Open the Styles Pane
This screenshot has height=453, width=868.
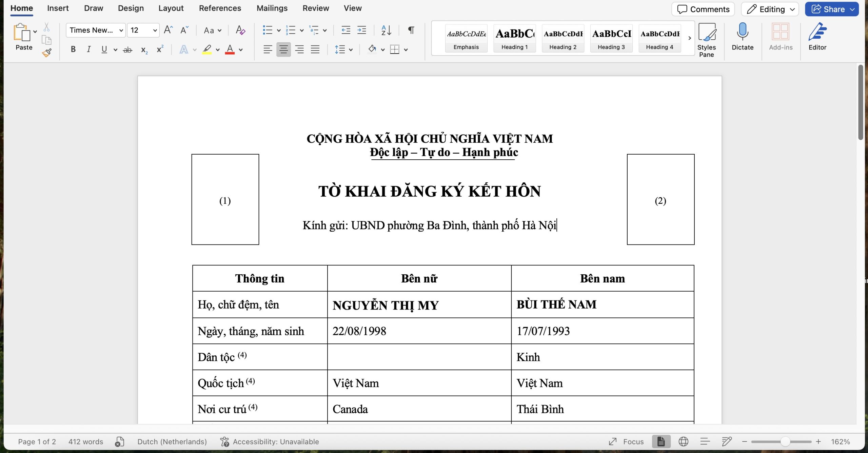706,40
